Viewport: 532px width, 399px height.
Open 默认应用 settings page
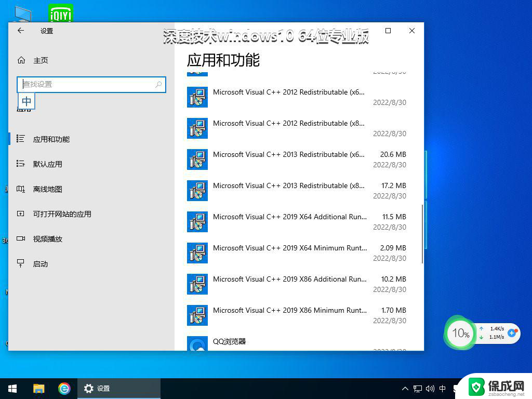(47, 164)
